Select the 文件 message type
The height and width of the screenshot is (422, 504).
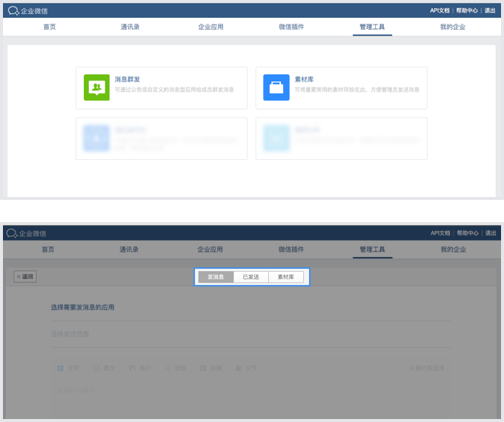pos(246,368)
